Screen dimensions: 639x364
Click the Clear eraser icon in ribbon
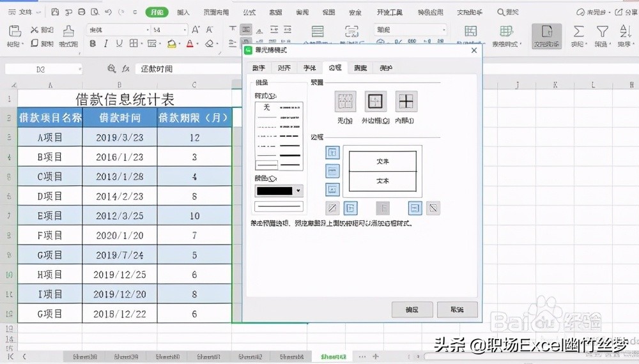click(x=209, y=43)
